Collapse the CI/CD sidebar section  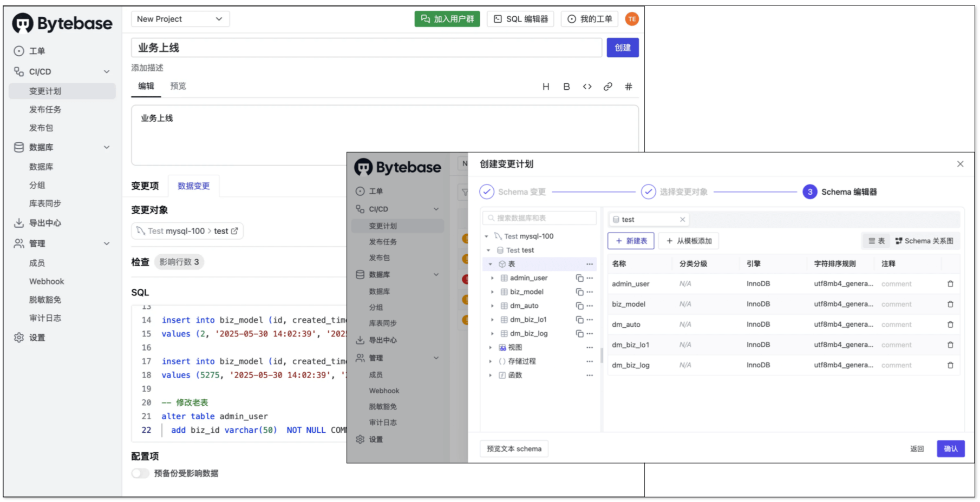coord(107,71)
